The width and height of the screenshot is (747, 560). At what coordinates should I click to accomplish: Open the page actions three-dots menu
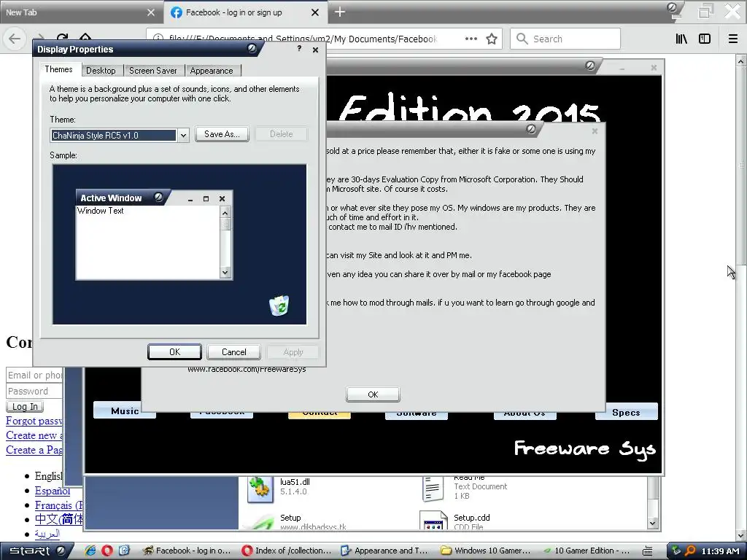tap(471, 39)
